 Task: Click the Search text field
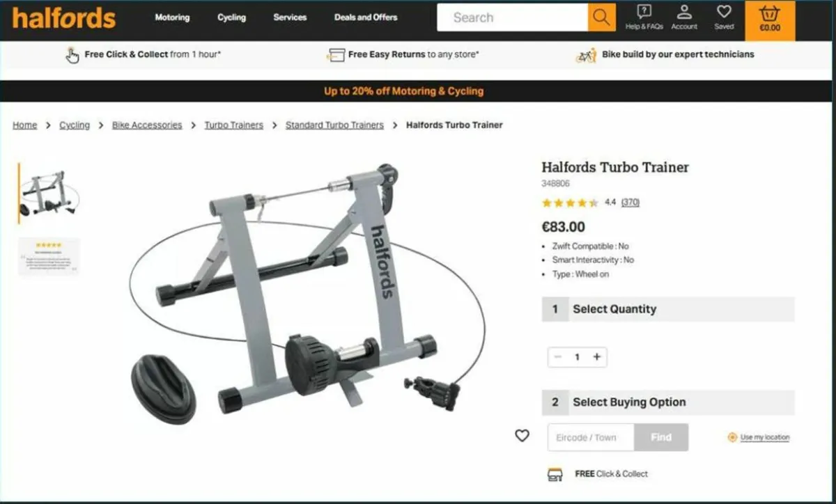[512, 17]
